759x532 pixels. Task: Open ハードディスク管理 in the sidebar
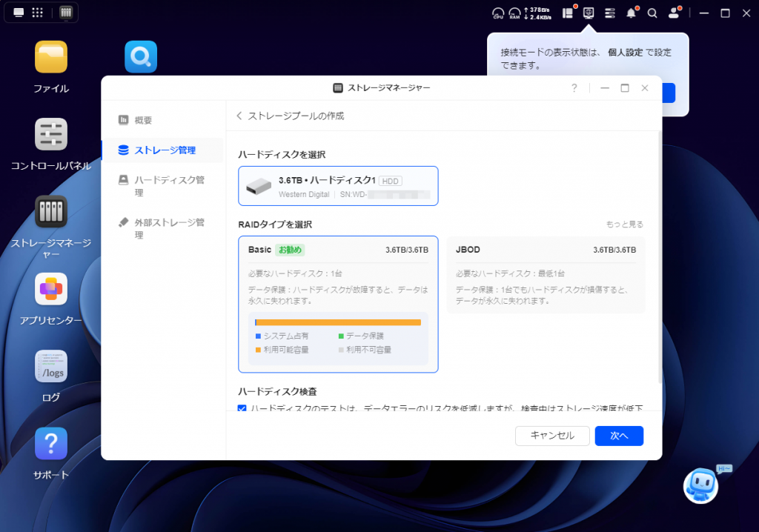click(168, 186)
